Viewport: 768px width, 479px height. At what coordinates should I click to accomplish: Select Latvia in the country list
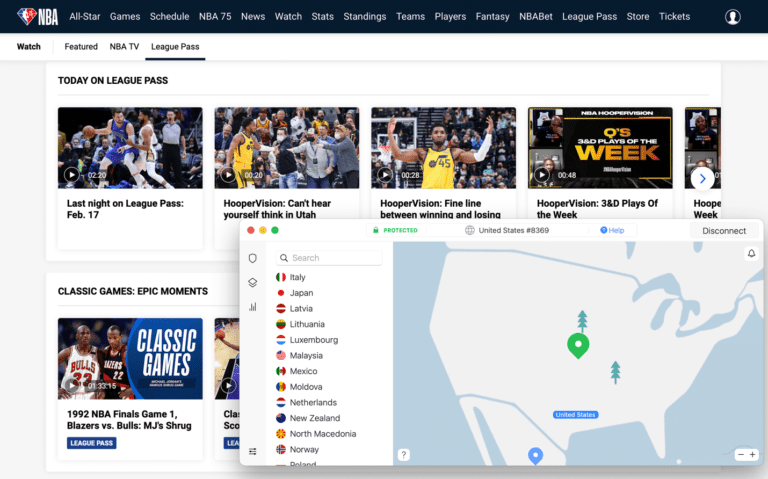301,309
